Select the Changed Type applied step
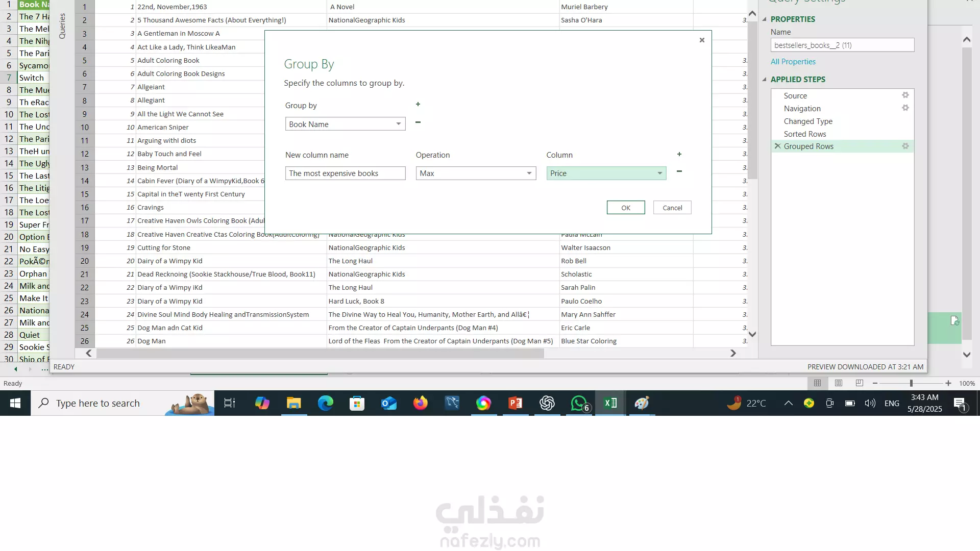The height and width of the screenshot is (551, 980). (x=808, y=121)
